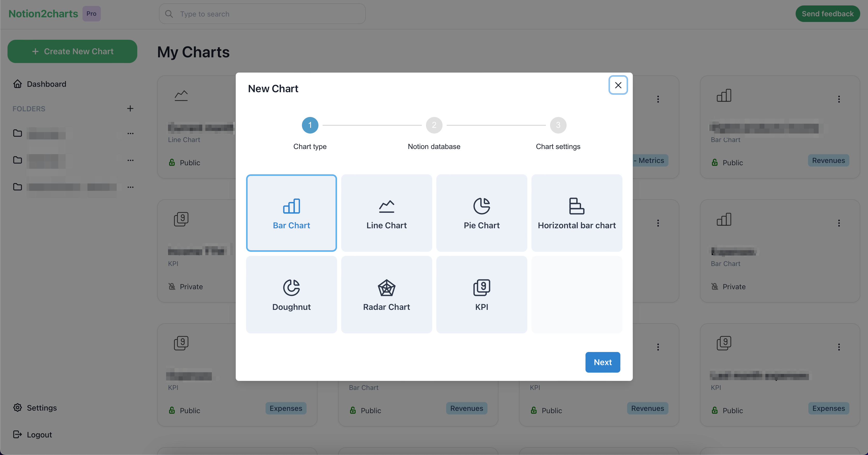The image size is (868, 455).
Task: Open the third folder in sidebar
Action: 65,187
